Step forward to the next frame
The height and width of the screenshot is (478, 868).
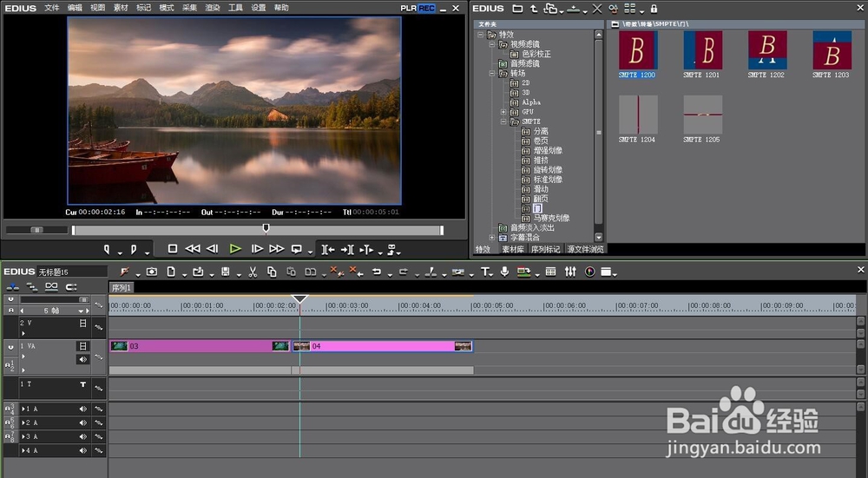pyautogui.click(x=257, y=249)
